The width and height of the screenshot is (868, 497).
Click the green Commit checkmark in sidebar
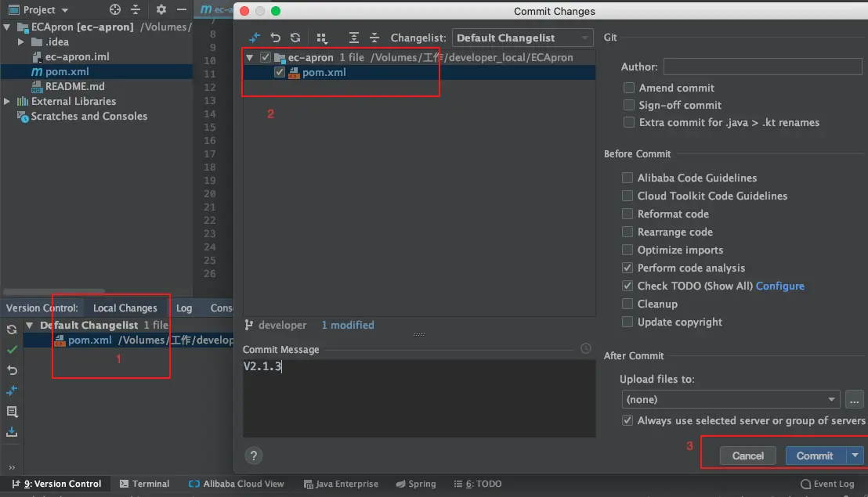(12, 349)
